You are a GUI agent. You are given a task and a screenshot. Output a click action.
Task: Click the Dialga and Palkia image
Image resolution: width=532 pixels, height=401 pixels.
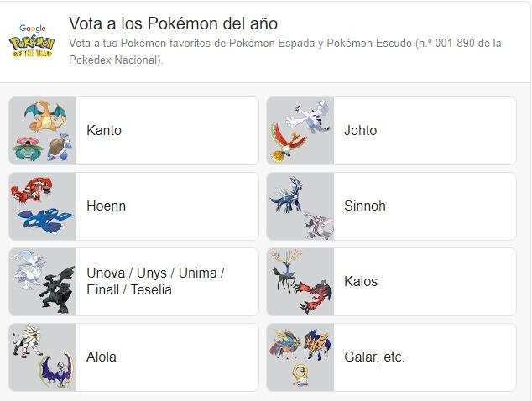pyautogui.click(x=300, y=206)
